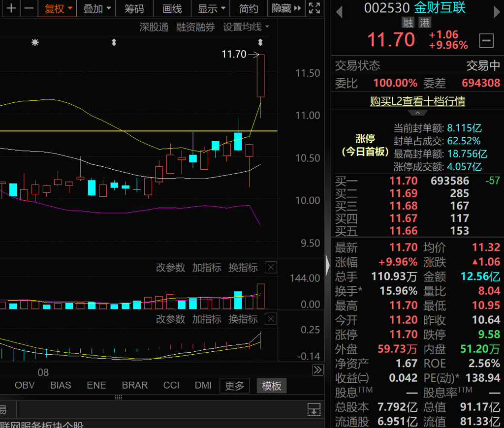
Task: Click the 模板 template button
Action: (272, 386)
